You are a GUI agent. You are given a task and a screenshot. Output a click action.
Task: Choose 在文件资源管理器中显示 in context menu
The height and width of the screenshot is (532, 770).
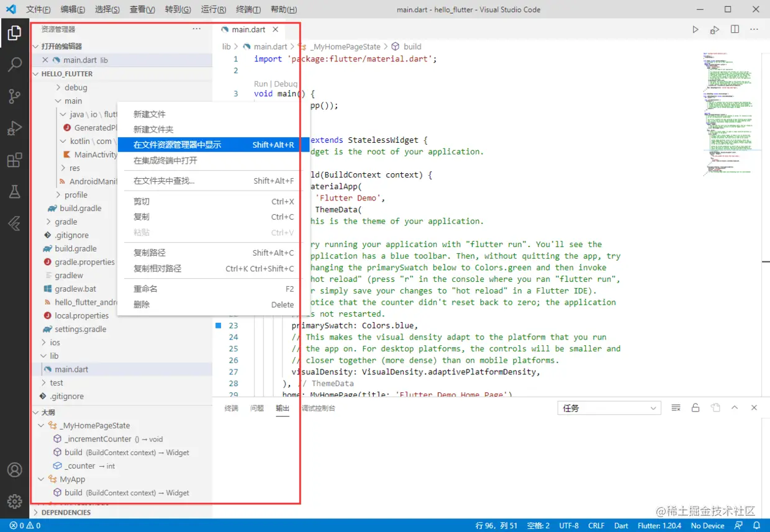coord(213,145)
